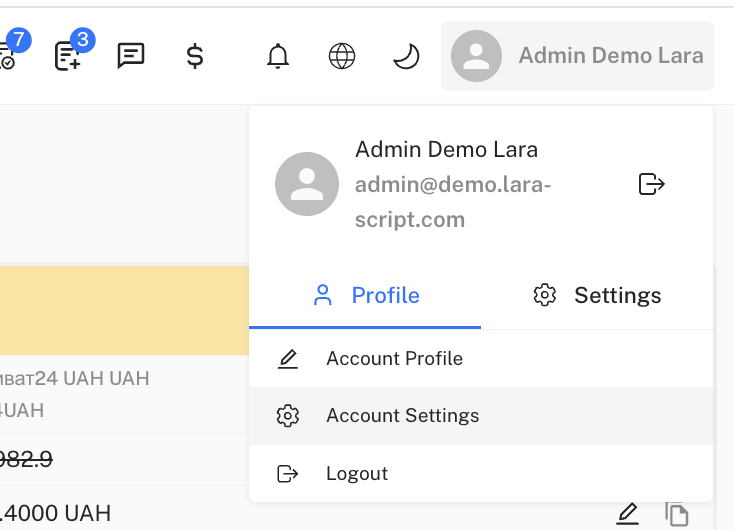Collapse the Admin Demo Lara user menu
This screenshot has width=734, height=530.
(x=577, y=56)
